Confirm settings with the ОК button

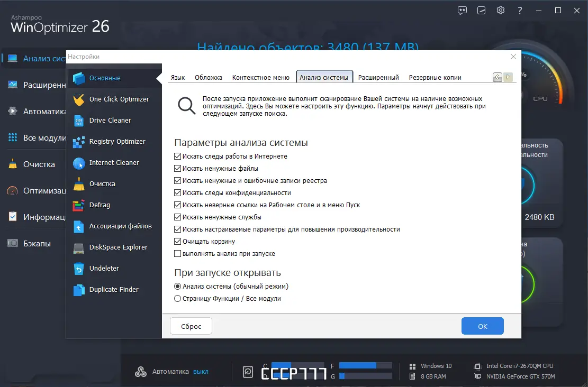point(482,326)
